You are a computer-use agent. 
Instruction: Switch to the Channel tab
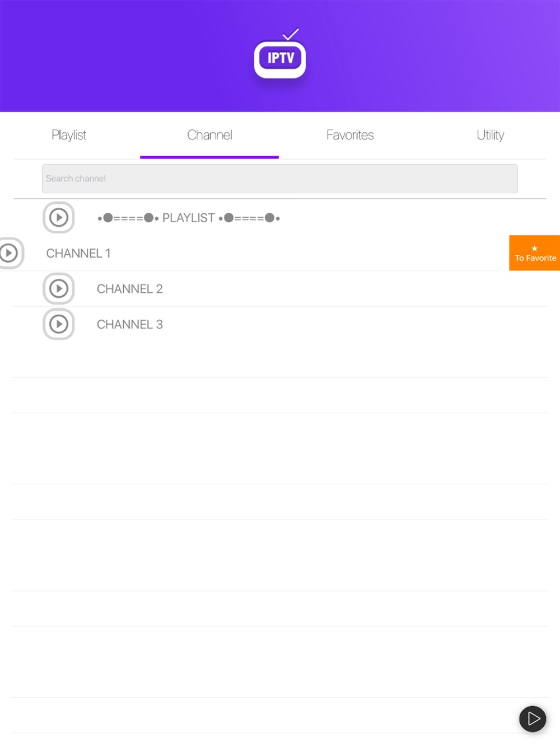209,135
